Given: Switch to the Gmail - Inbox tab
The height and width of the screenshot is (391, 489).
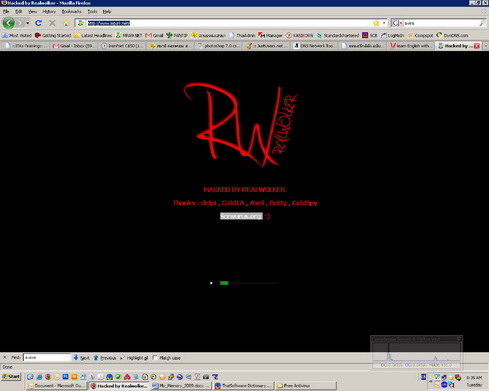Looking at the screenshot, I should (x=74, y=46).
